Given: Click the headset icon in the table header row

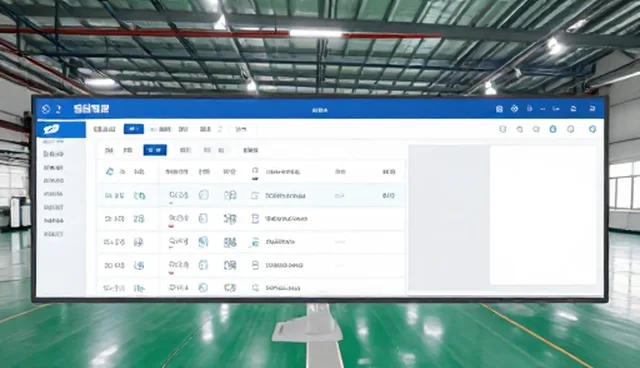Looking at the screenshot, I should click(255, 171).
